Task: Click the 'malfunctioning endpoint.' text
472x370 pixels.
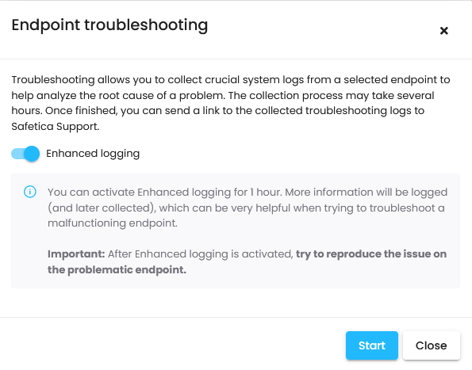Action: [x=112, y=223]
